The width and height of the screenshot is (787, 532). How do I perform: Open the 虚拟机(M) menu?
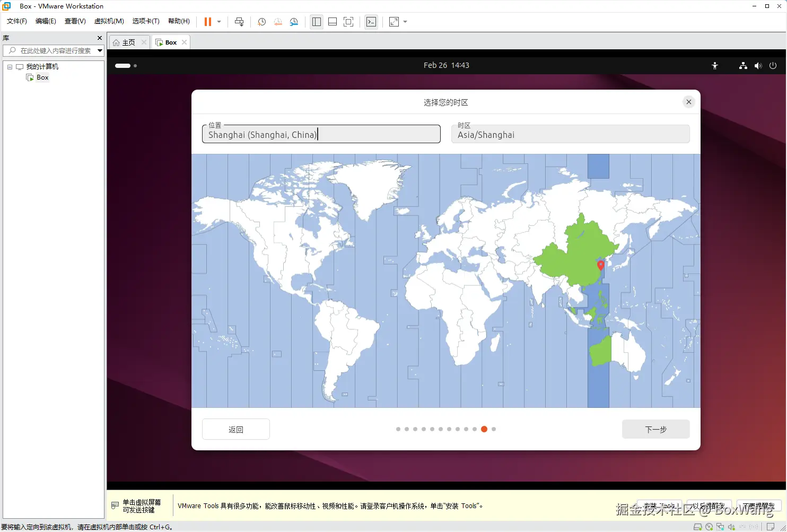[109, 21]
